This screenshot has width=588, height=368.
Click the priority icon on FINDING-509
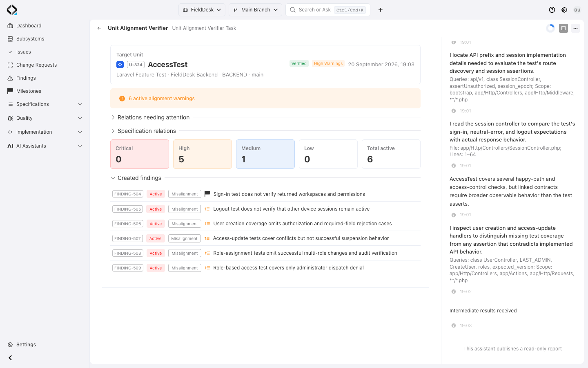click(x=207, y=268)
